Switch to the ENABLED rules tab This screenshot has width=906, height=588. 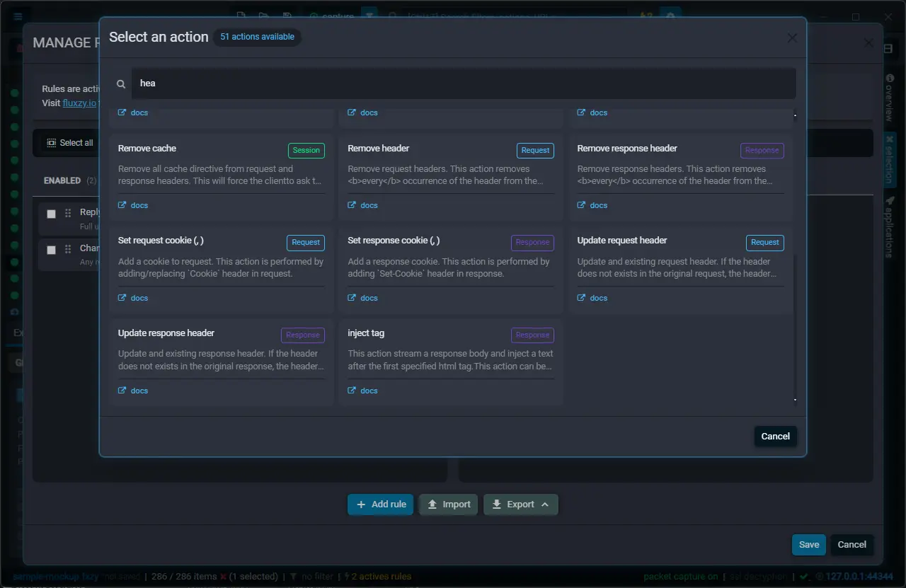tap(69, 181)
